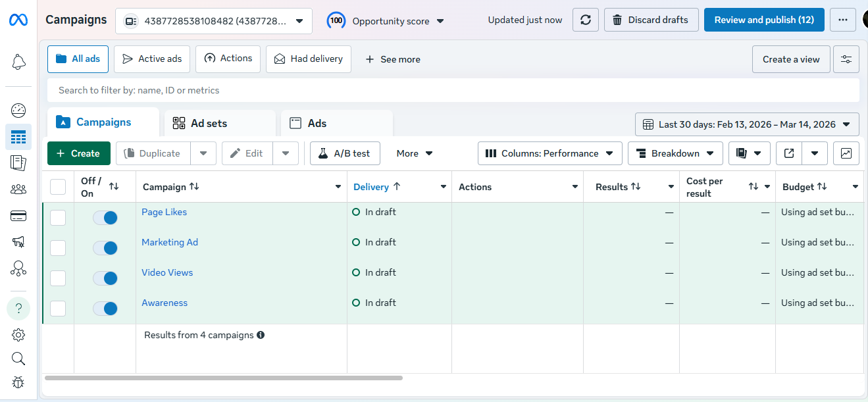868x402 pixels.
Task: Click the Help question mark icon
Action: [18, 308]
